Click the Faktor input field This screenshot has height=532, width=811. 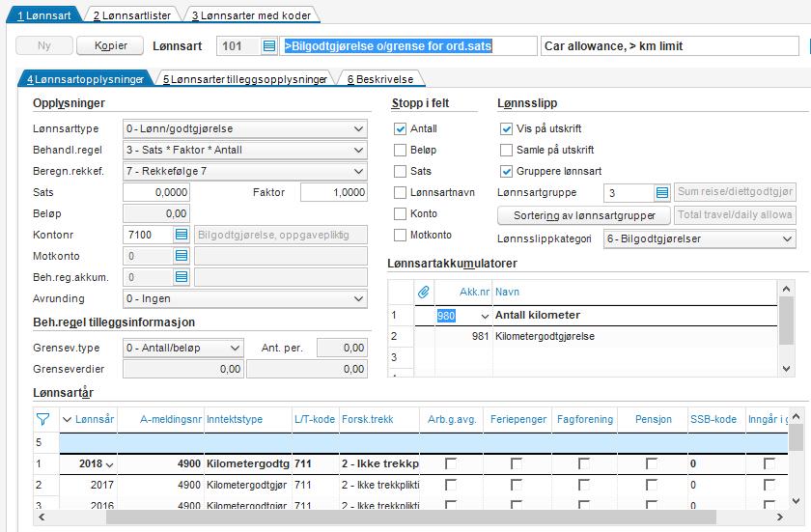click(334, 192)
